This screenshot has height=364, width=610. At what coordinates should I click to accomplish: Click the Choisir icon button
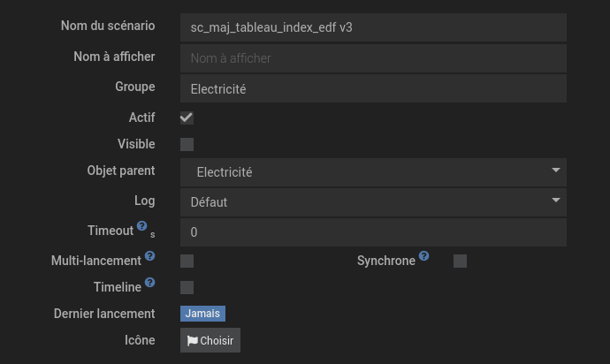210,340
